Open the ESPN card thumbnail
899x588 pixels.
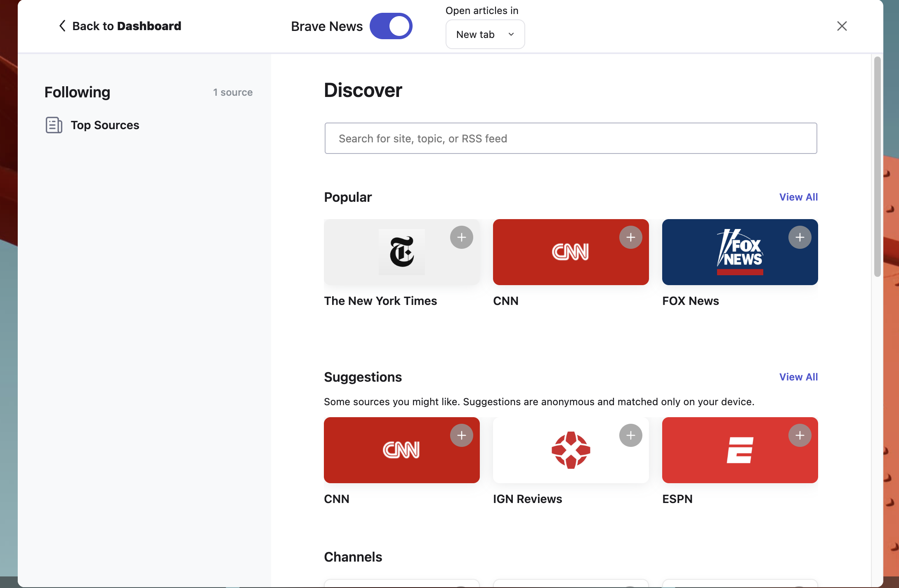point(740,450)
